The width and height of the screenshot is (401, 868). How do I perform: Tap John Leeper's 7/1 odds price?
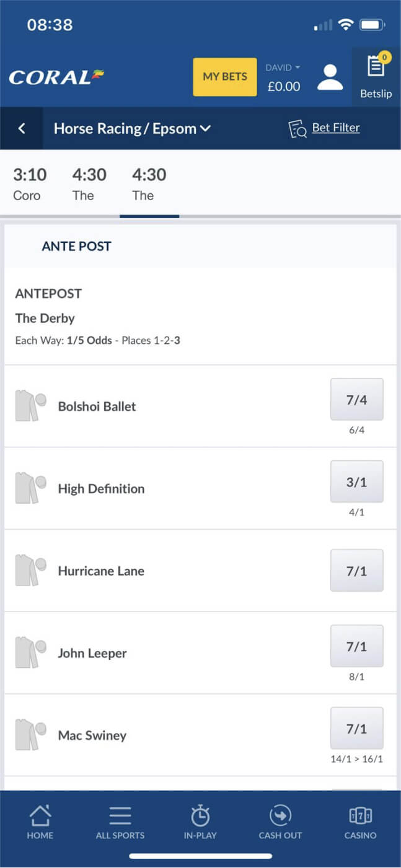(357, 646)
